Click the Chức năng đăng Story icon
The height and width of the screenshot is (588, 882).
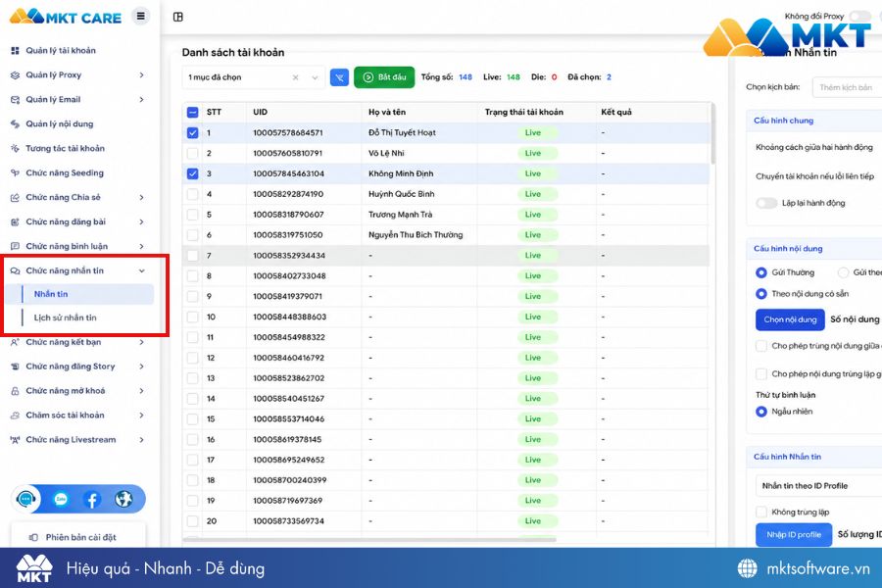[x=15, y=367]
